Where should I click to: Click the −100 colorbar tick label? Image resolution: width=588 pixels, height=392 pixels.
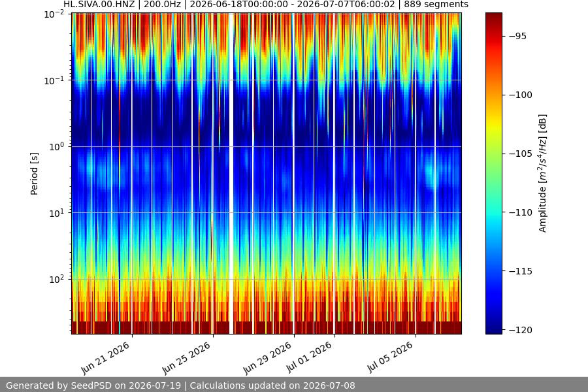click(521, 95)
